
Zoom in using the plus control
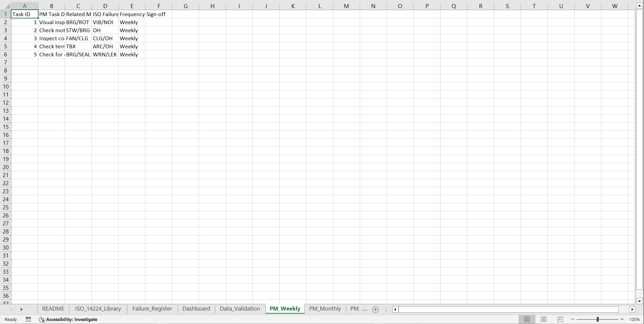click(x=622, y=319)
